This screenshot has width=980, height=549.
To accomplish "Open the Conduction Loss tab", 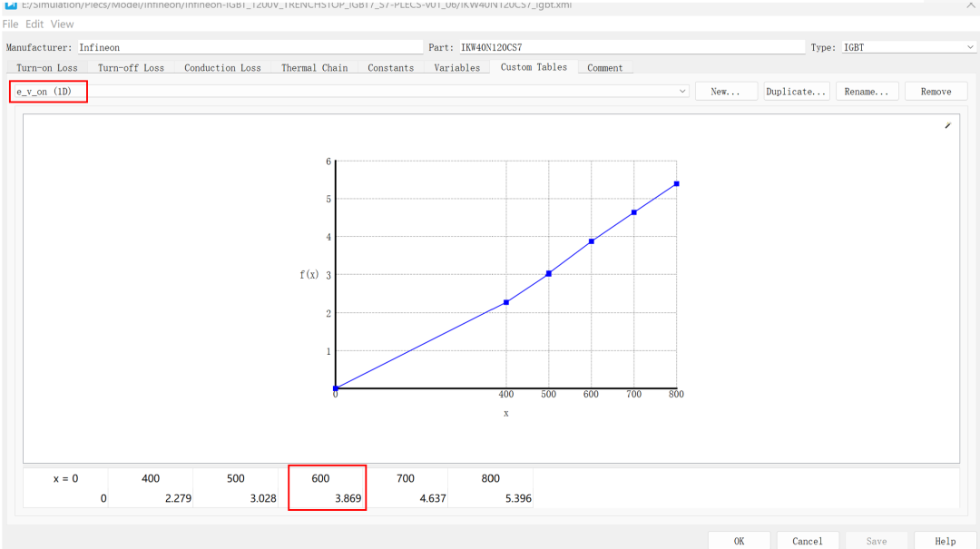I will [x=222, y=67].
